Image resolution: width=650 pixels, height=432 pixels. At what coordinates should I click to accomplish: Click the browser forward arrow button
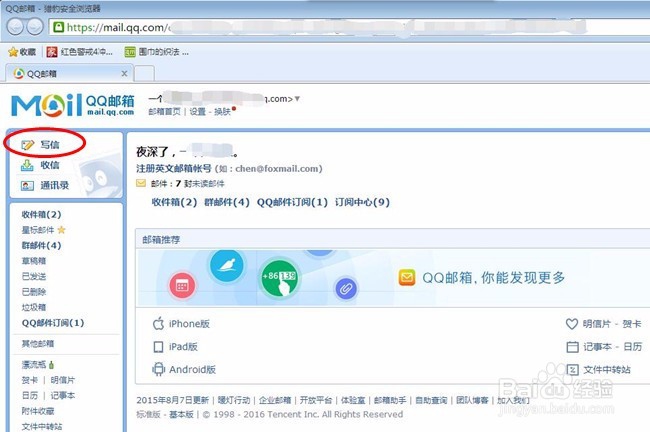[x=35, y=27]
